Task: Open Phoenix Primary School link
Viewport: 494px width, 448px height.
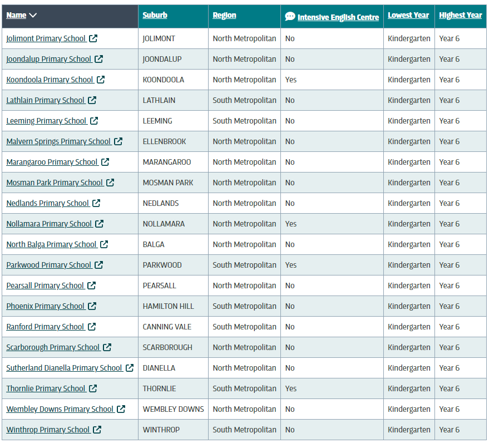Action: [46, 306]
